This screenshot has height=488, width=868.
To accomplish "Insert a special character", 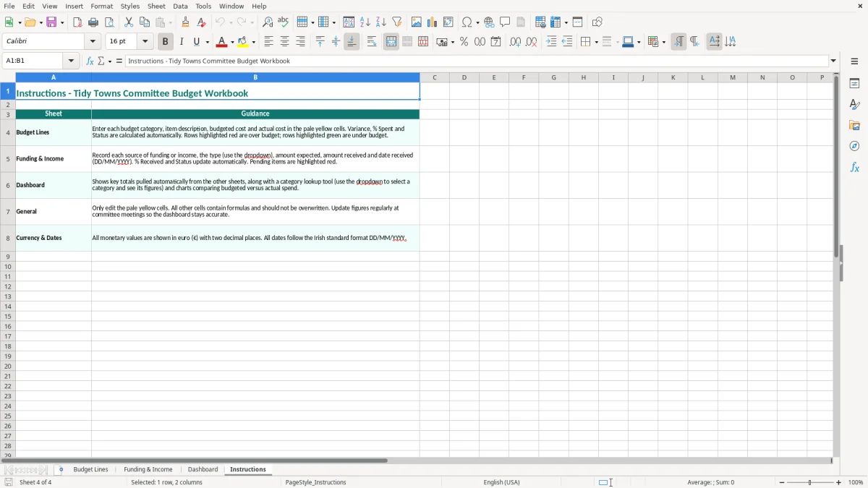I will pos(467,22).
